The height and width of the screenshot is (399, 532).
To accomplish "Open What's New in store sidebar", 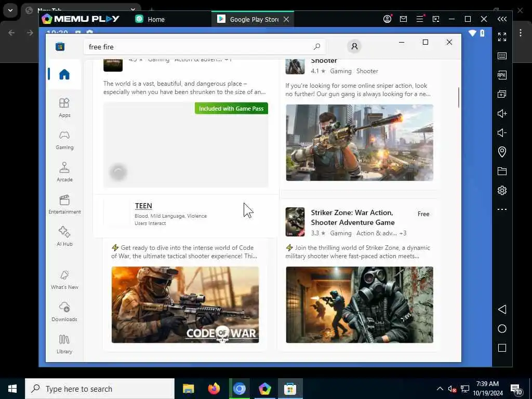I will pyautogui.click(x=64, y=280).
